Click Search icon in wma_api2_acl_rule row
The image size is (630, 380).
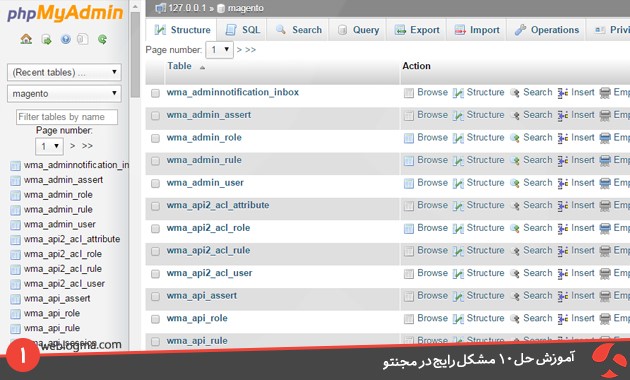click(x=515, y=251)
